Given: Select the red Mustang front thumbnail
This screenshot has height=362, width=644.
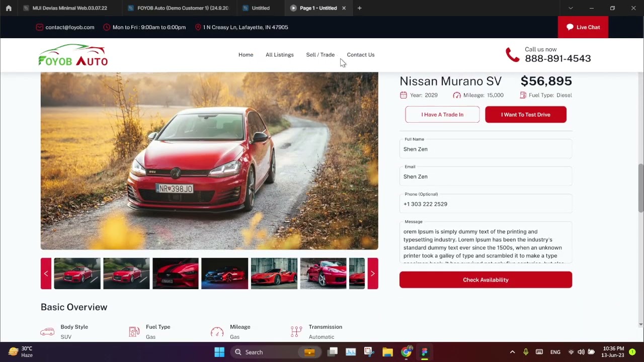Looking at the screenshot, I should pos(176,274).
